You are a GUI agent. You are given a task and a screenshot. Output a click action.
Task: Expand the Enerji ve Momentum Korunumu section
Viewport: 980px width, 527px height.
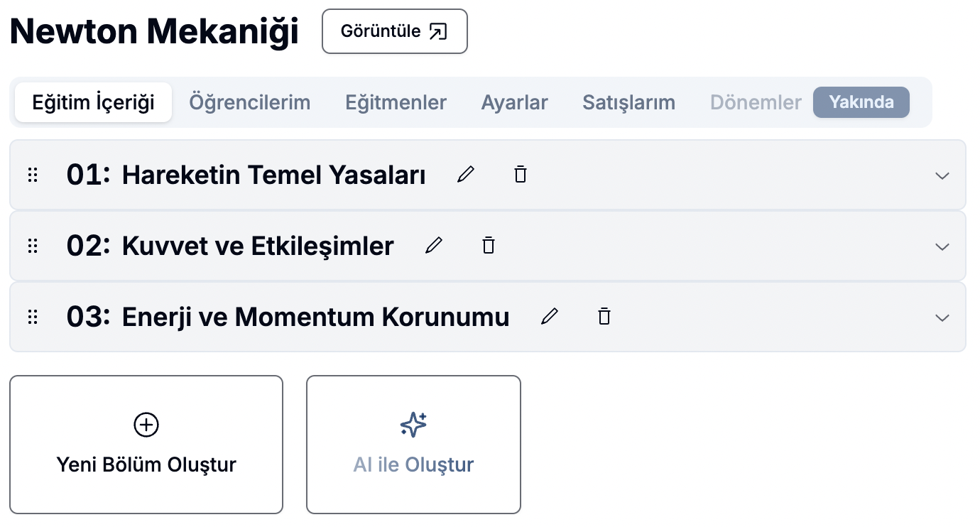point(942,317)
